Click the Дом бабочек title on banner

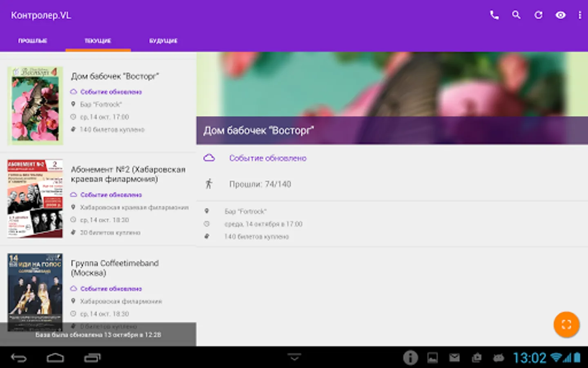coord(258,130)
